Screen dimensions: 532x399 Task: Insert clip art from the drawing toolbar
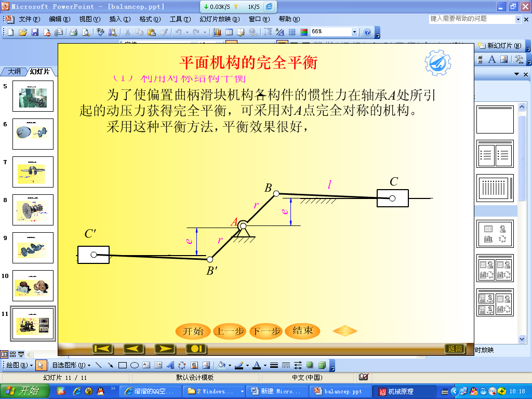(x=194, y=365)
